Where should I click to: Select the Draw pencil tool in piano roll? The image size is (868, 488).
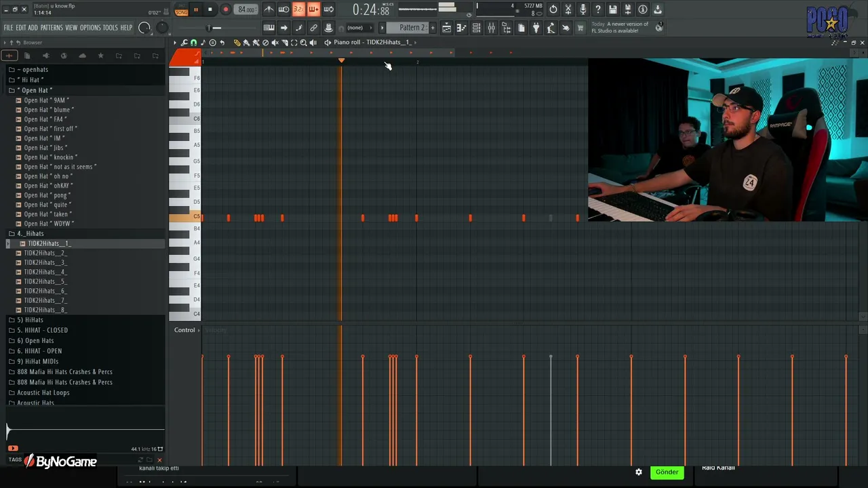click(x=237, y=42)
